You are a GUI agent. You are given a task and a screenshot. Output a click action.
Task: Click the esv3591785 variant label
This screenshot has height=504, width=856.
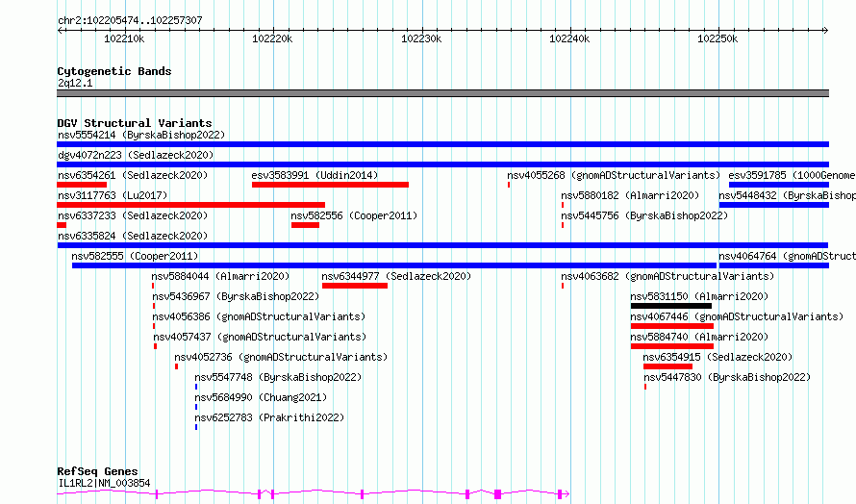pos(793,175)
